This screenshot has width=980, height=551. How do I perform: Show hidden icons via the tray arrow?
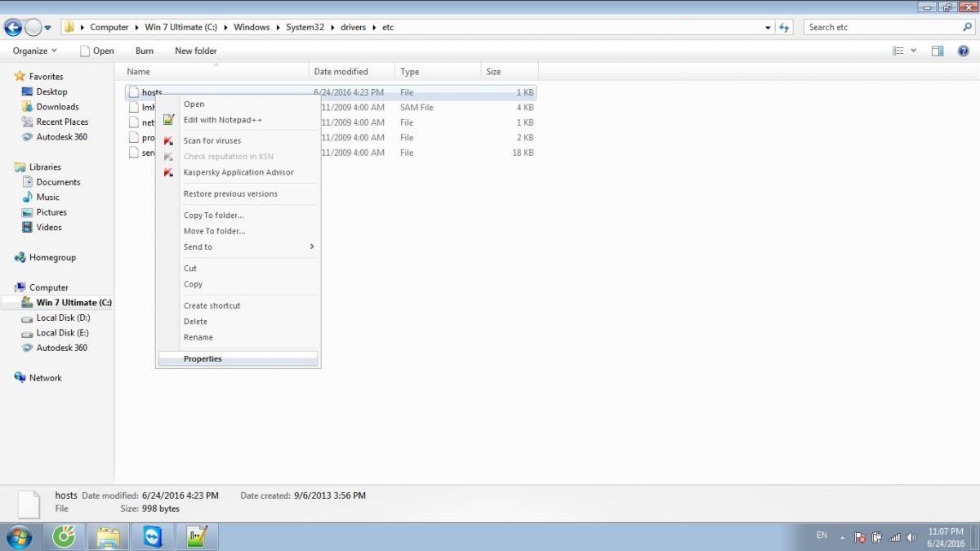[x=843, y=537]
